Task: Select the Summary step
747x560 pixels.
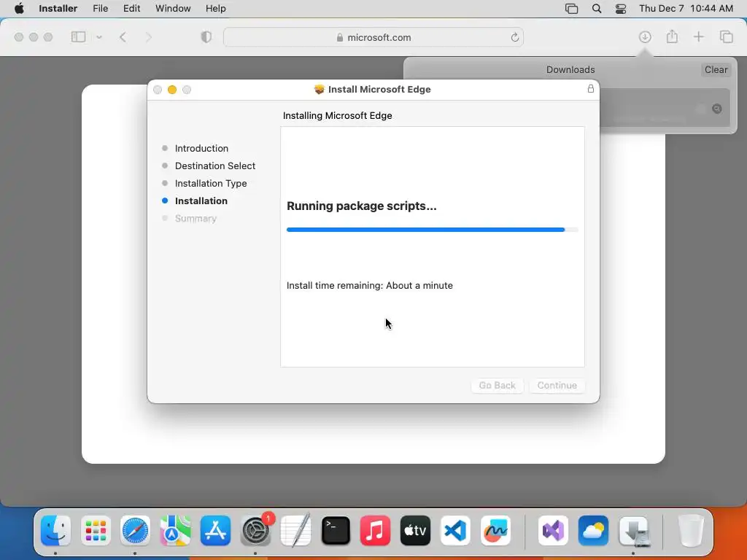Action: pos(196,219)
